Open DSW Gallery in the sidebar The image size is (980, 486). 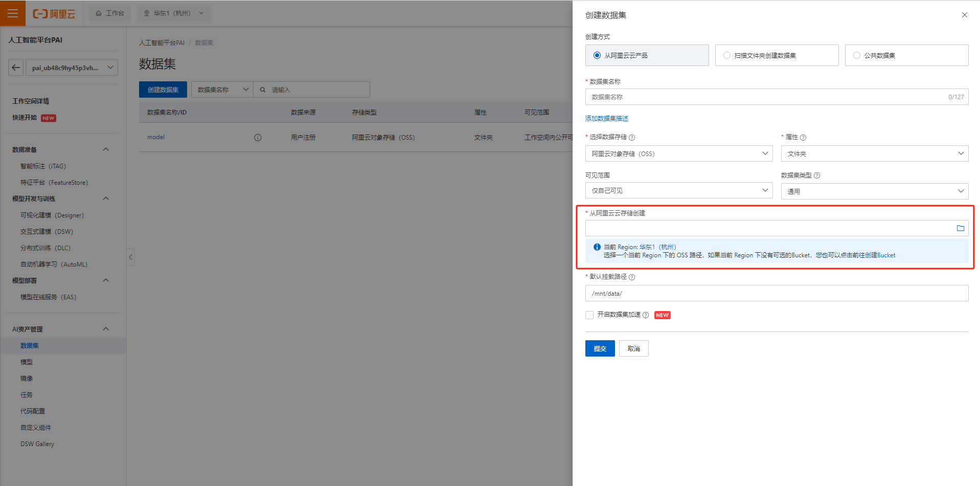(37, 444)
